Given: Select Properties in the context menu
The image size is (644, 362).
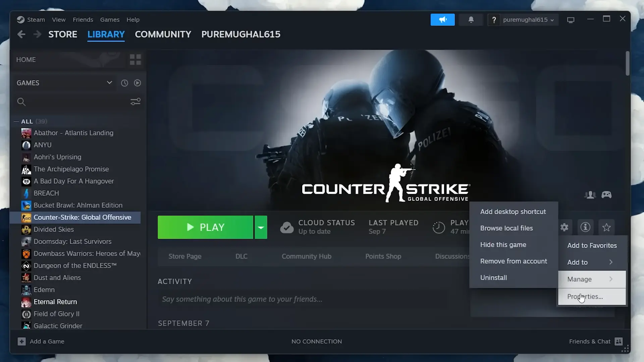Looking at the screenshot, I should click(592, 297).
